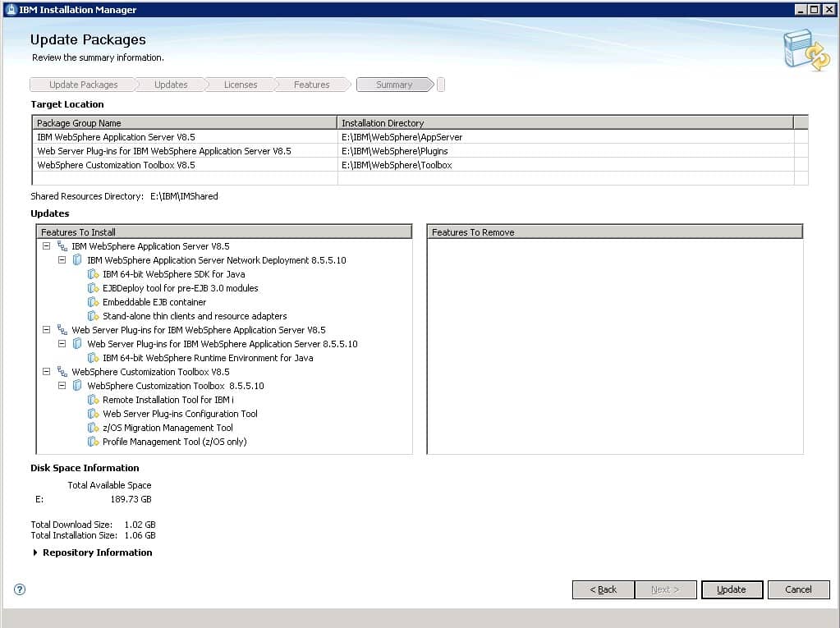The image size is (840, 628).
Task: Click the Total Installation Size 1.06 GB value
Action: click(x=140, y=535)
